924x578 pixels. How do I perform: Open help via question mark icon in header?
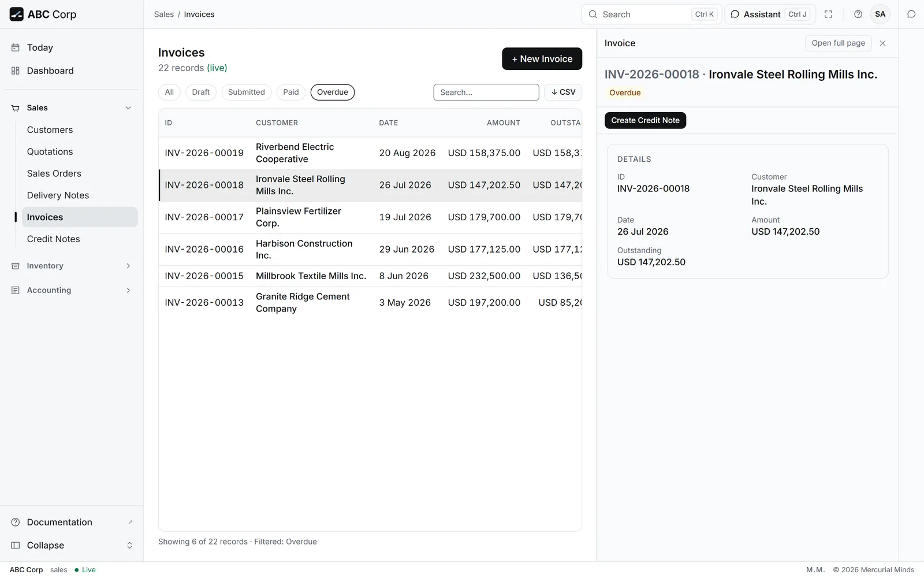pos(858,14)
